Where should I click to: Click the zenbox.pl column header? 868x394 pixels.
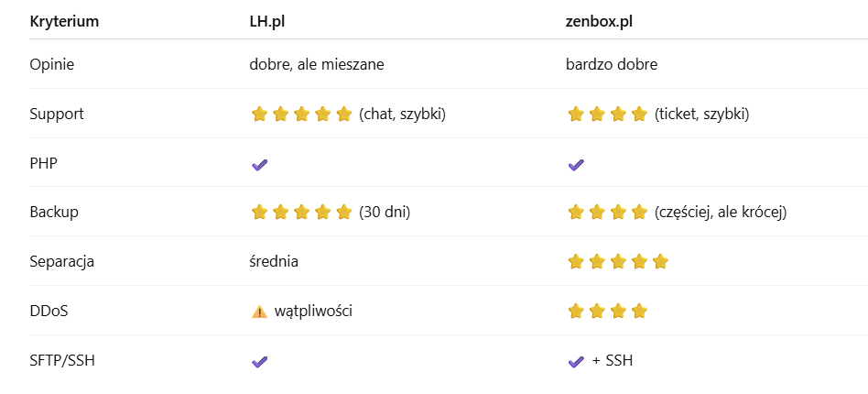pos(602,21)
